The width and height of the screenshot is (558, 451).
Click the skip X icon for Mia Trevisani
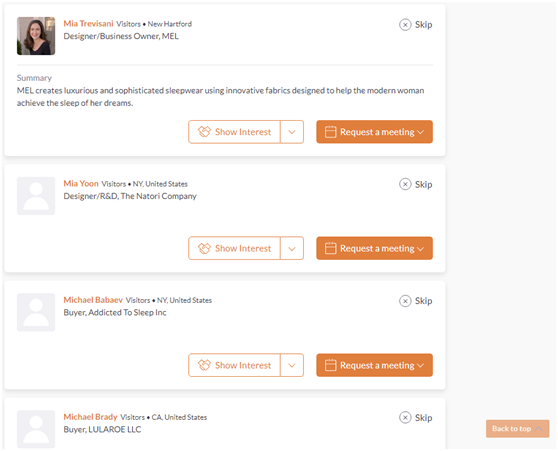click(x=405, y=25)
